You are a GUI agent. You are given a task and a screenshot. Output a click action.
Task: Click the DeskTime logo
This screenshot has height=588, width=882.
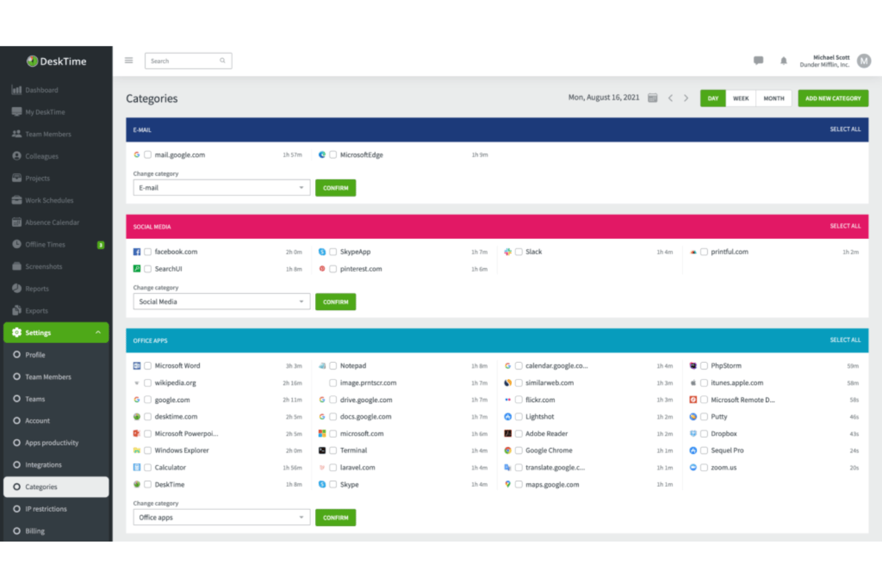[x=57, y=61]
